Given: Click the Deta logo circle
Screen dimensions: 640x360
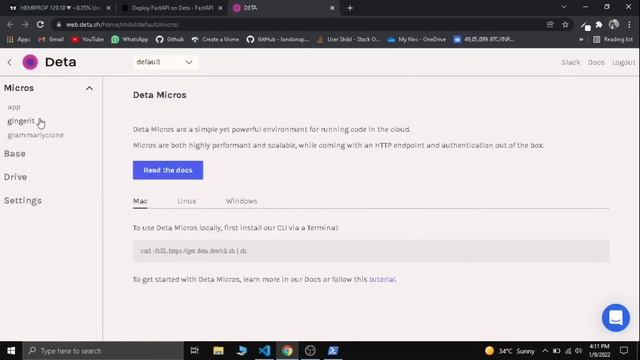Looking at the screenshot, I should pyautogui.click(x=30, y=62).
